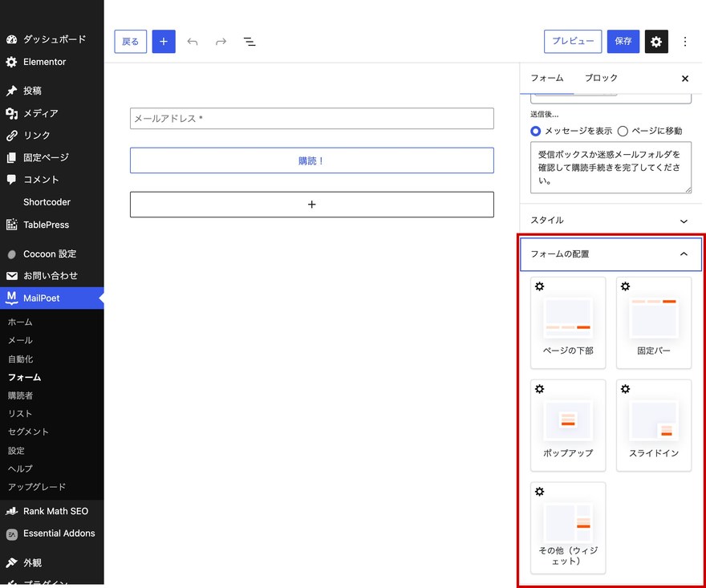Switch to the ブロック tab
The width and height of the screenshot is (706, 588).
click(x=601, y=78)
